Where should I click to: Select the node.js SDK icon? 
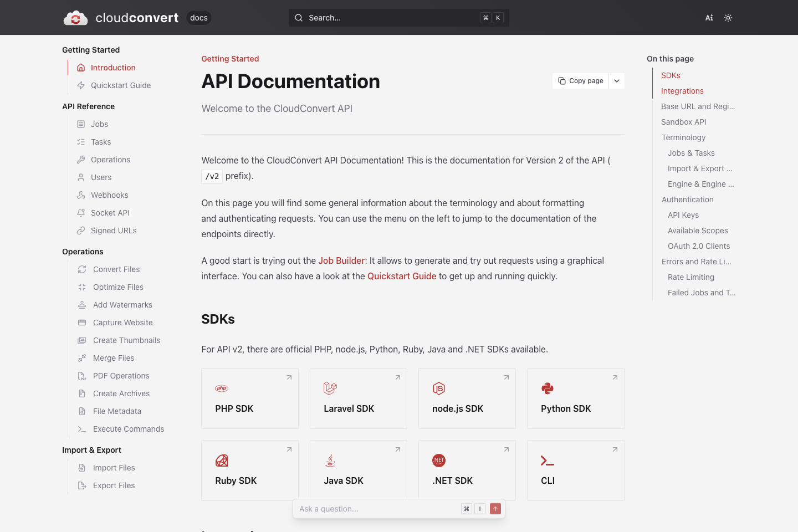coord(439,388)
